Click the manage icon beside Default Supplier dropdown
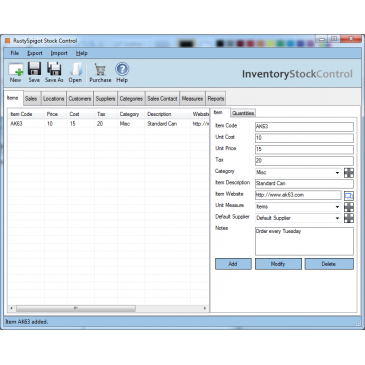This screenshot has width=365, height=365. [349, 218]
